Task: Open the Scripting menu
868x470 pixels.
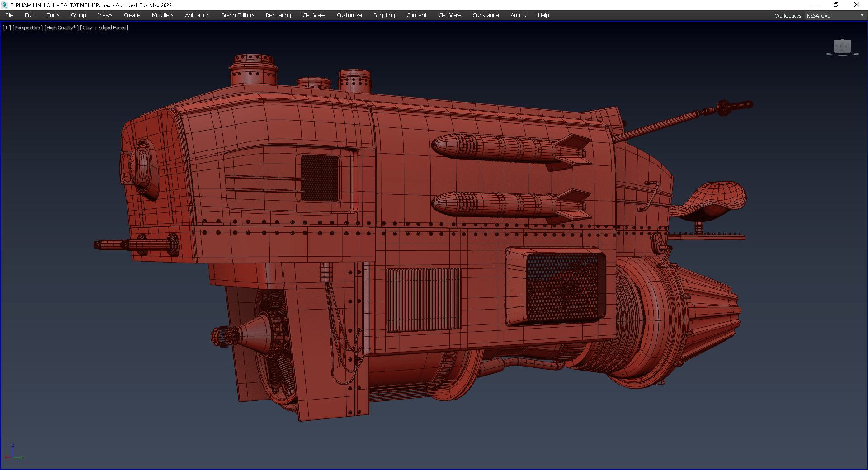Action: tap(384, 15)
